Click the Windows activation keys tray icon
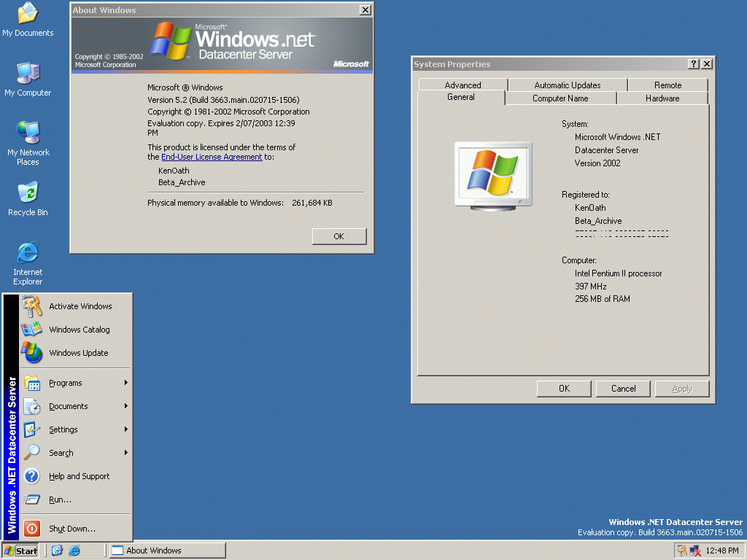 [681, 551]
